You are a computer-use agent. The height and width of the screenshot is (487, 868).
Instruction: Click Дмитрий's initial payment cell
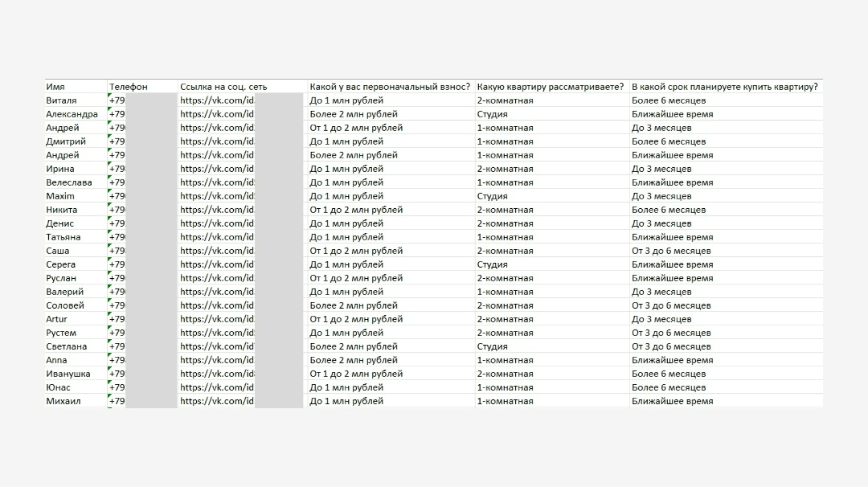point(346,141)
